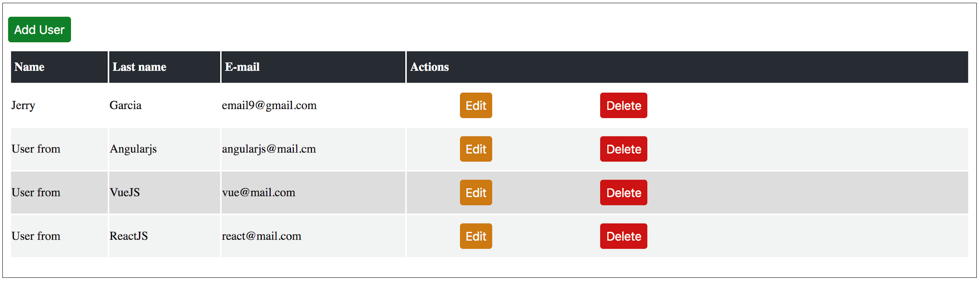Screen dimensions: 980x281
Task: Select the vue@mail.com email cell
Action: (x=259, y=193)
